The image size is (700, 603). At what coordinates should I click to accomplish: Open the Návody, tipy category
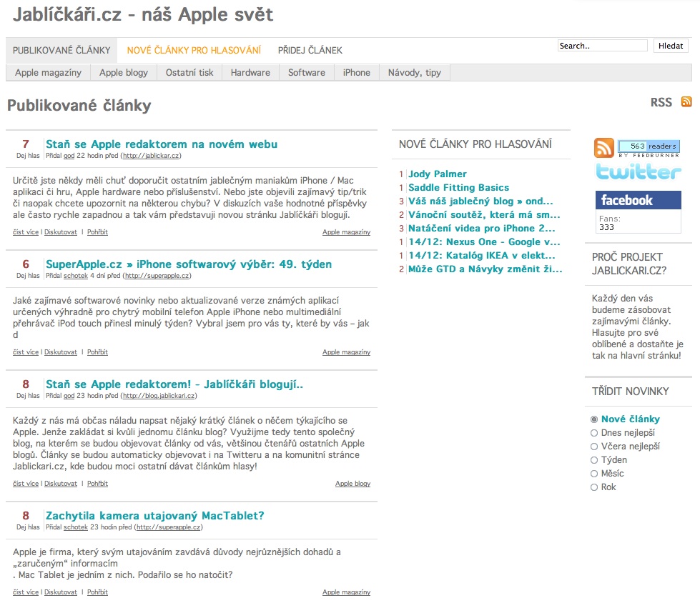[x=415, y=73]
